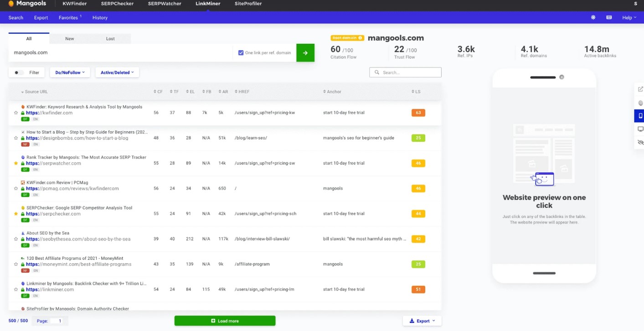Sort table by TF column

(x=174, y=92)
